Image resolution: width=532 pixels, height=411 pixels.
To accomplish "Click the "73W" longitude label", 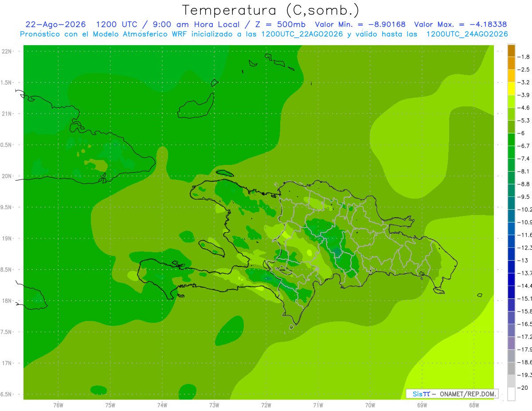I will pyautogui.click(x=214, y=405).
